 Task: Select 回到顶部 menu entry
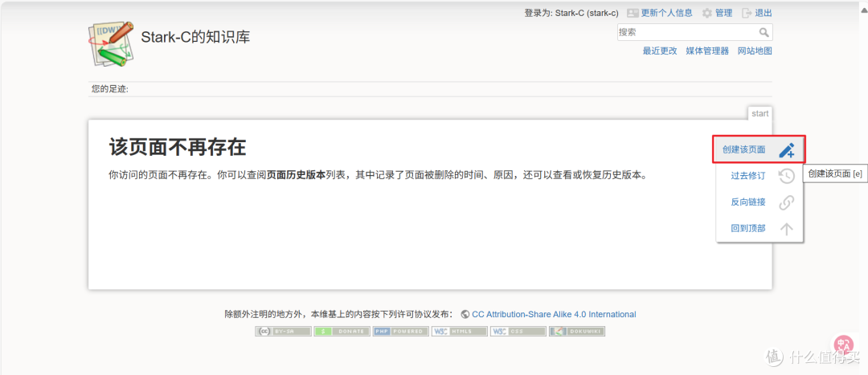coord(759,228)
